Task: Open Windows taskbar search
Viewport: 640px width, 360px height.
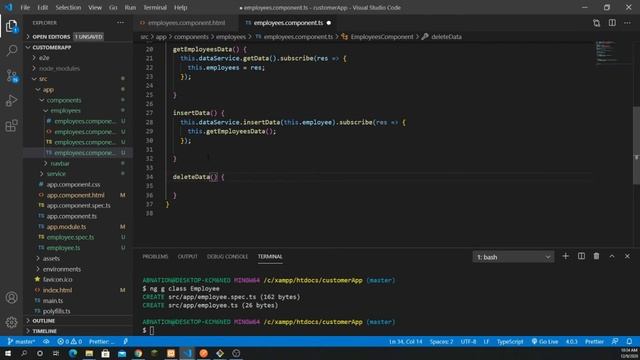Action: click(24, 353)
